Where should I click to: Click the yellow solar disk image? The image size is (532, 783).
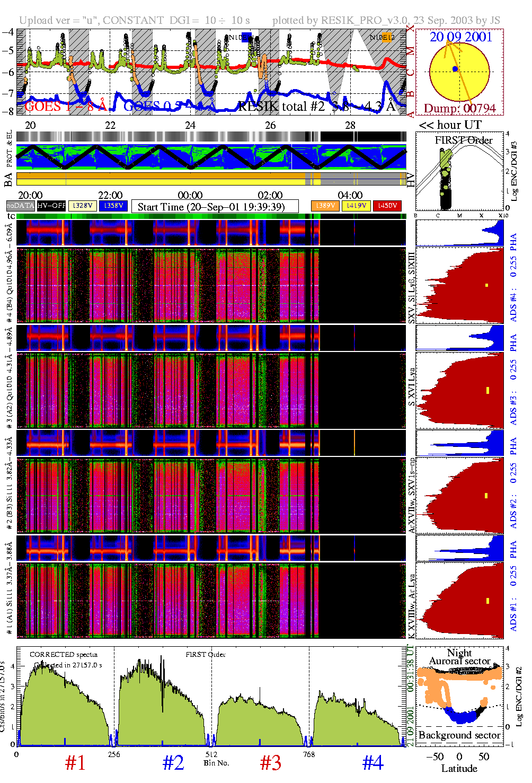459,72
